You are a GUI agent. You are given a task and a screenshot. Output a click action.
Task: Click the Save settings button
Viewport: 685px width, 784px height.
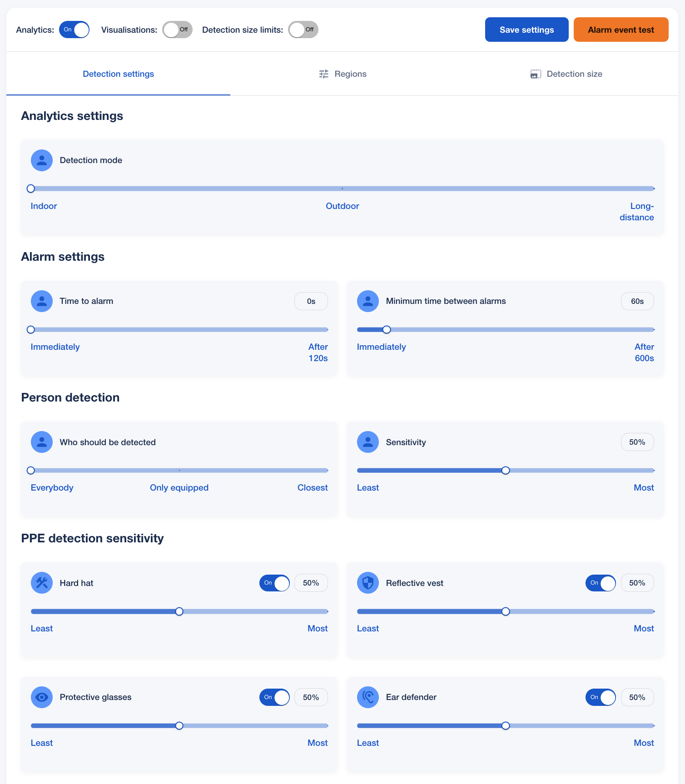[x=526, y=30]
